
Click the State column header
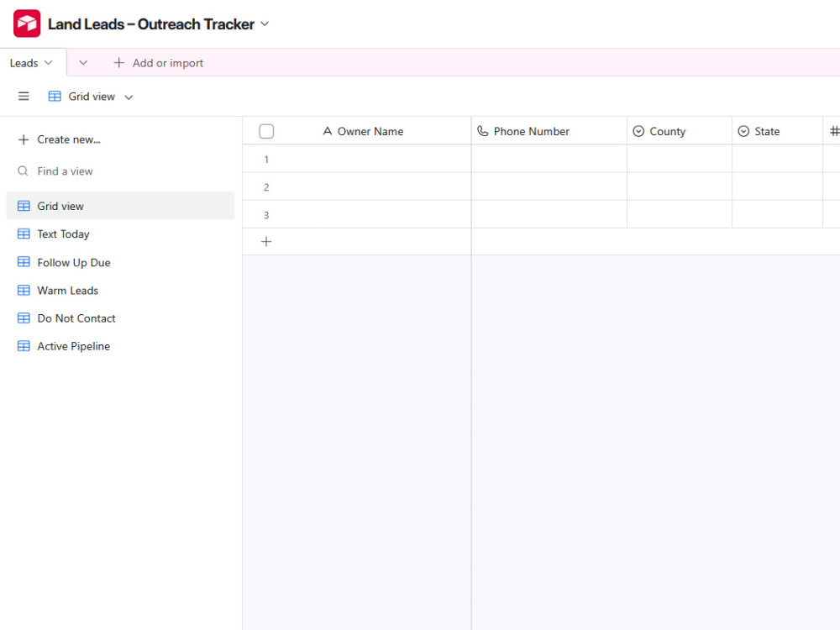[777, 131]
